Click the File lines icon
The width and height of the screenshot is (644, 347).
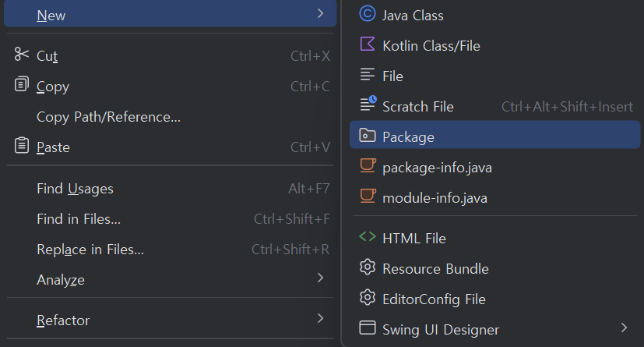tap(368, 74)
